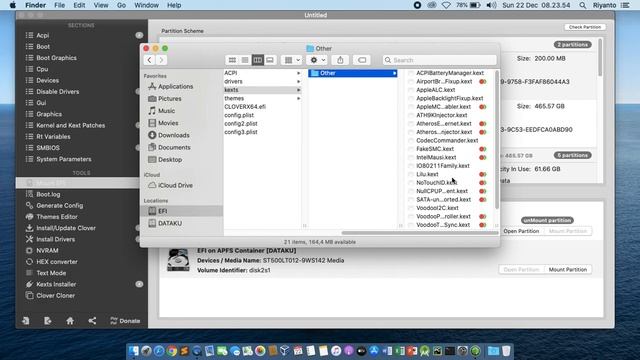Viewport: 640px width, 360px height.
Task: Open the Acpi section icon in the sidebar
Action: pos(29,36)
